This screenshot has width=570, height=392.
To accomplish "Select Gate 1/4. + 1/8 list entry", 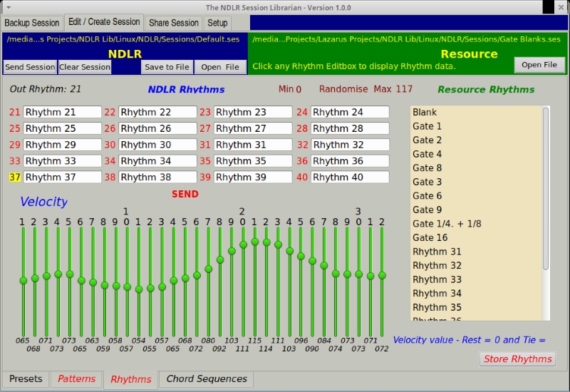I will pos(476,224).
